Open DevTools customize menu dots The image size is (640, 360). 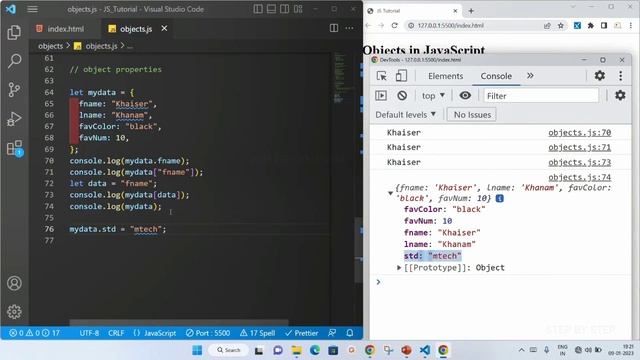pyautogui.click(x=620, y=76)
